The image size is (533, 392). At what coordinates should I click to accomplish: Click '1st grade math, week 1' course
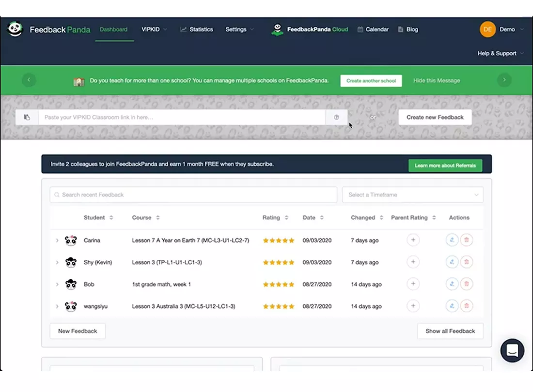(161, 285)
